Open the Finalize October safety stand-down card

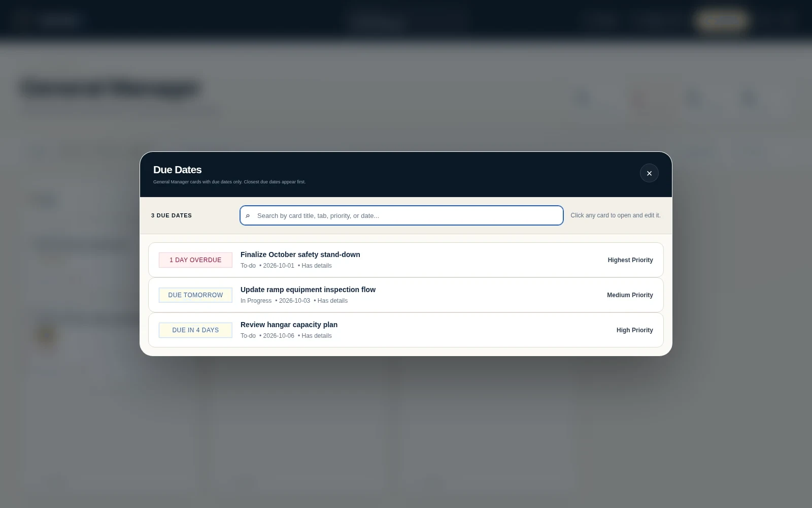point(406,260)
